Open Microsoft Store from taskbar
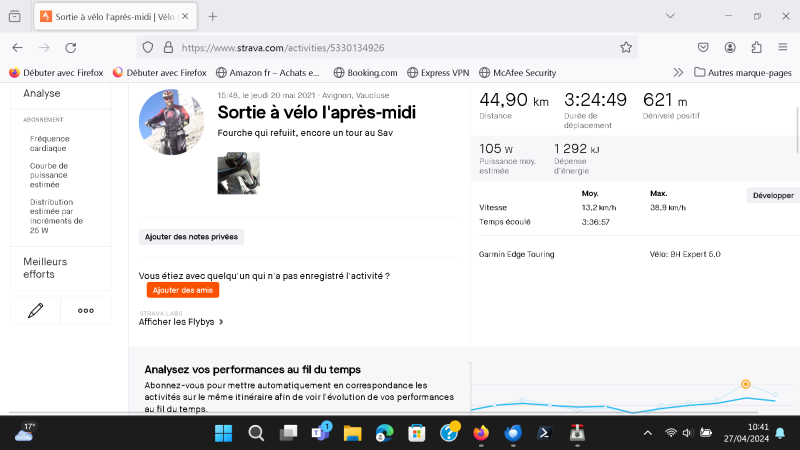 click(x=417, y=433)
